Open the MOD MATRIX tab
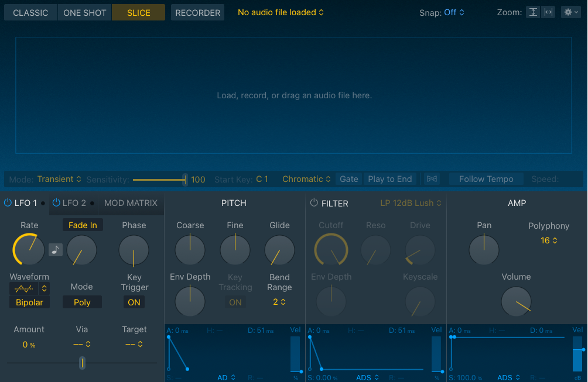 131,203
